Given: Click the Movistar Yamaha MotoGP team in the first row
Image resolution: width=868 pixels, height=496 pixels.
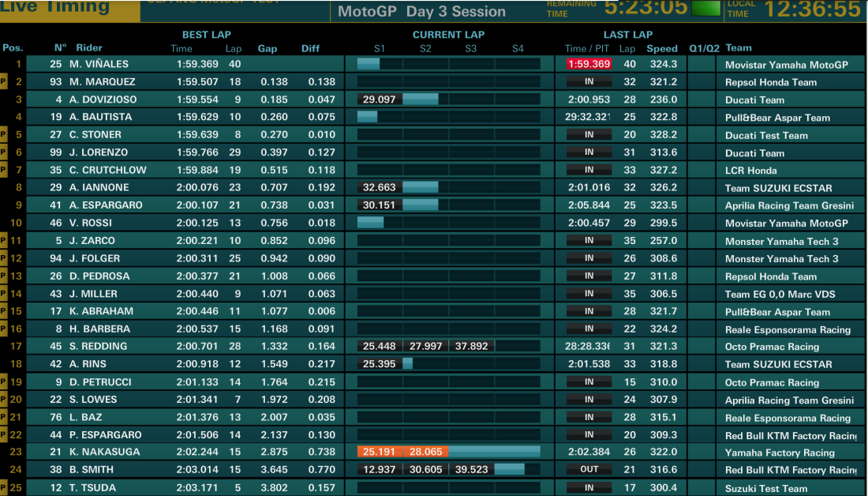Looking at the screenshot, I should (787, 65).
